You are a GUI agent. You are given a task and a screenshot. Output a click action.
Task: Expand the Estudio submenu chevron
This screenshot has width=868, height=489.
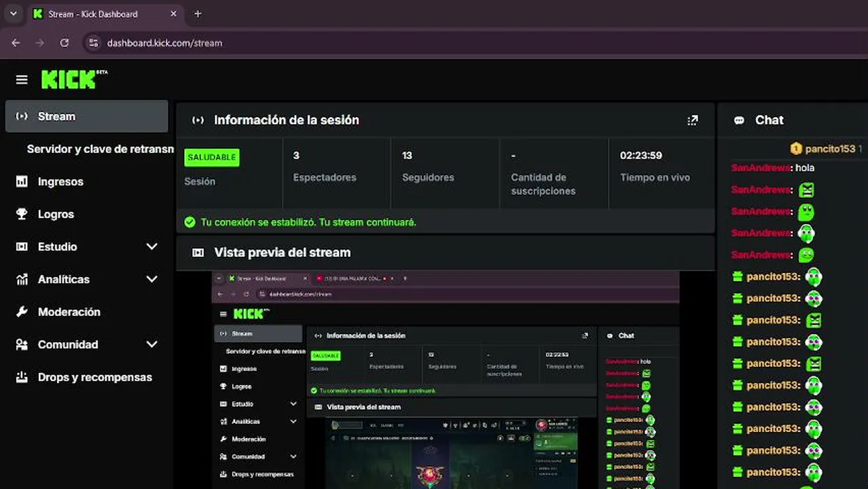click(x=151, y=247)
